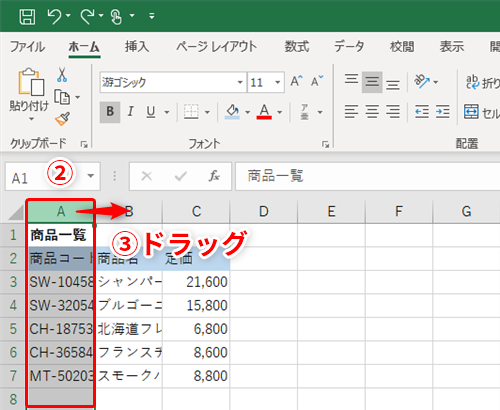
Task: Toggle Touch/Mouse mode icon
Action: point(116,17)
